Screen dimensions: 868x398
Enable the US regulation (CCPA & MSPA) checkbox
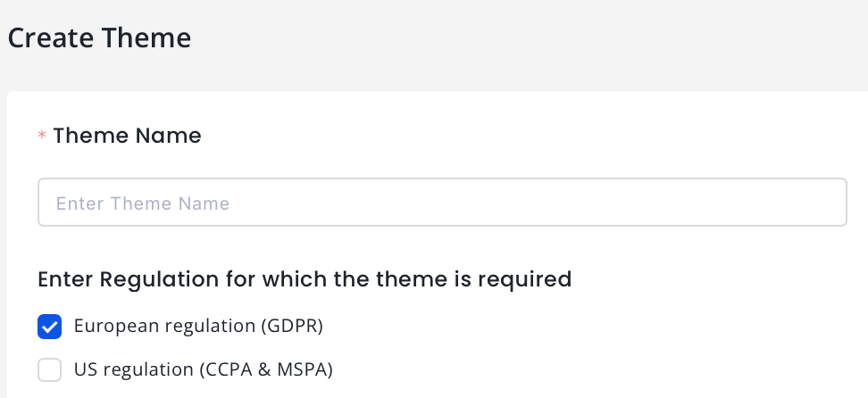pos(49,369)
